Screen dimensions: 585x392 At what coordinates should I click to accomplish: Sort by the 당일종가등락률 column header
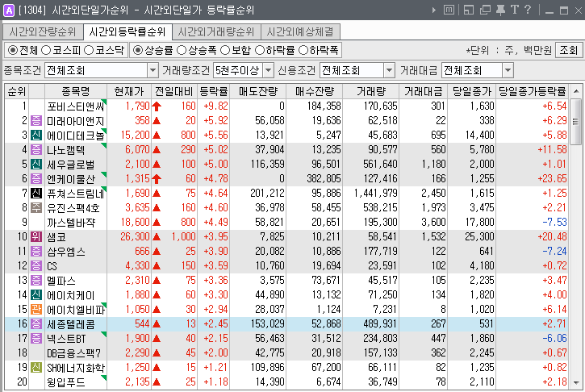click(x=533, y=91)
